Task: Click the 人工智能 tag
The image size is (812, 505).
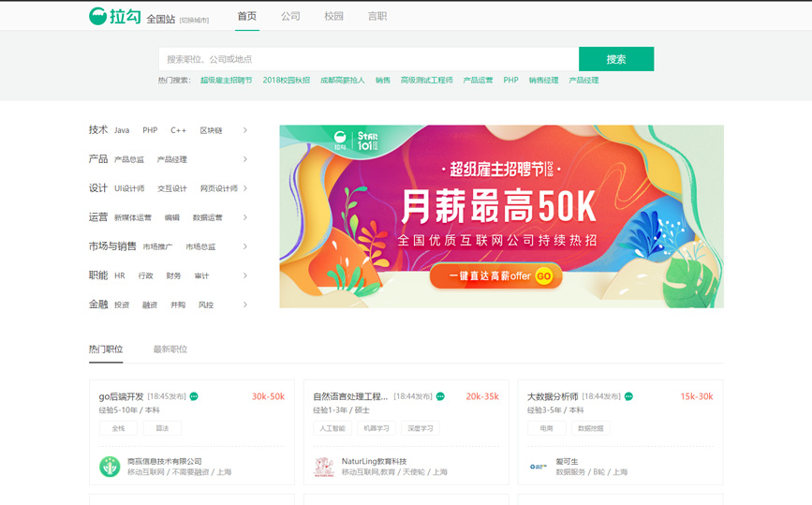Action: (x=332, y=428)
